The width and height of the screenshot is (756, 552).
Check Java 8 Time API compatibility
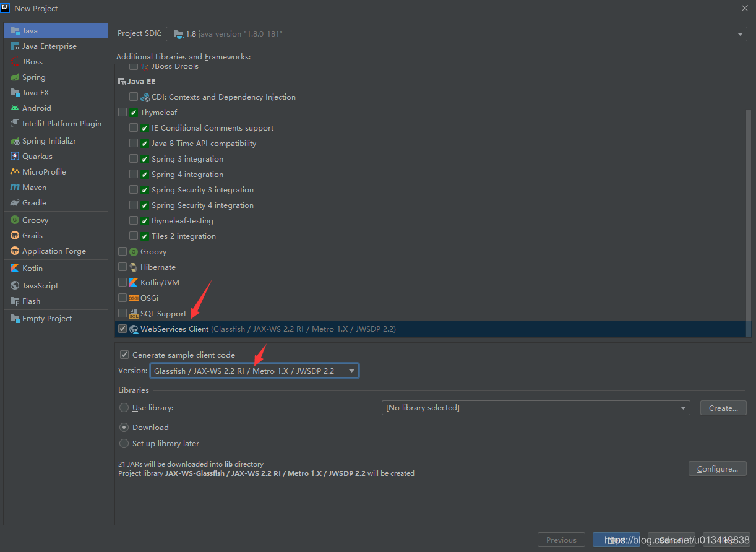134,143
